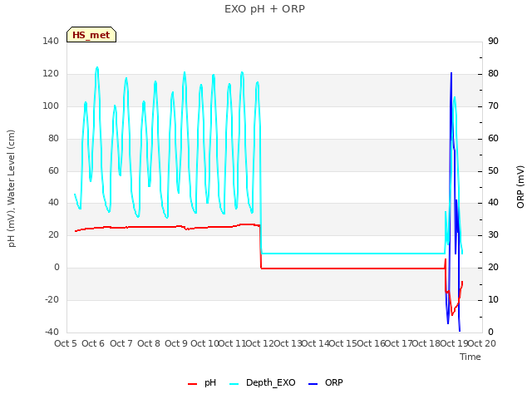
Task: Click the chart title EXO pH + ORP
Action: 264,9
